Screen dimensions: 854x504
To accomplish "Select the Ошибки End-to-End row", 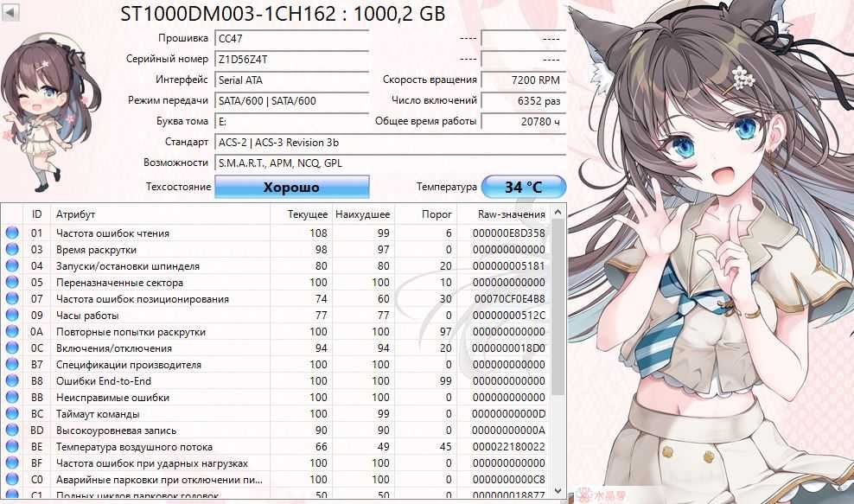I will [x=276, y=380].
